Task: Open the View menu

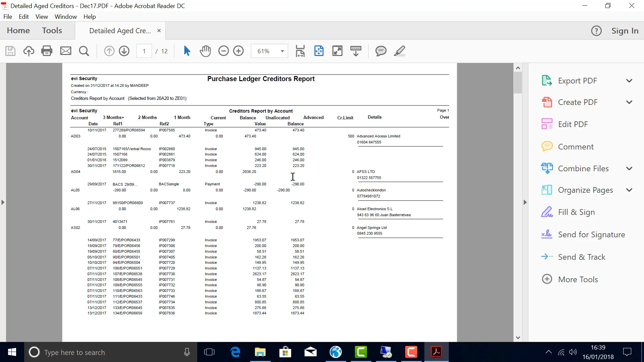Action: coord(42,17)
